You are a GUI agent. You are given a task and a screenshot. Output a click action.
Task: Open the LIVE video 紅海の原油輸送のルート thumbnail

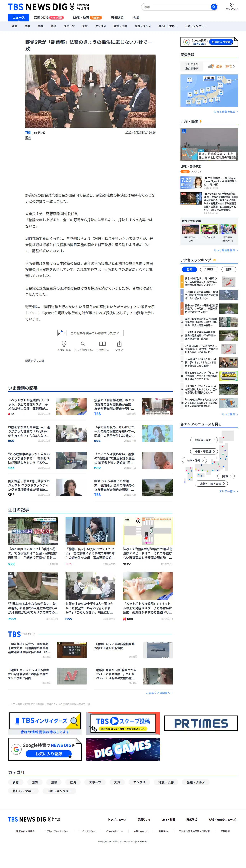[209, 144]
